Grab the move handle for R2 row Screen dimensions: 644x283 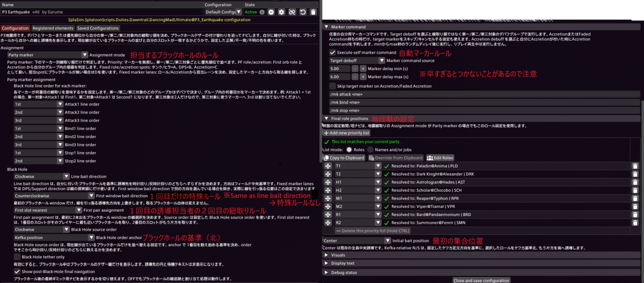point(328,222)
